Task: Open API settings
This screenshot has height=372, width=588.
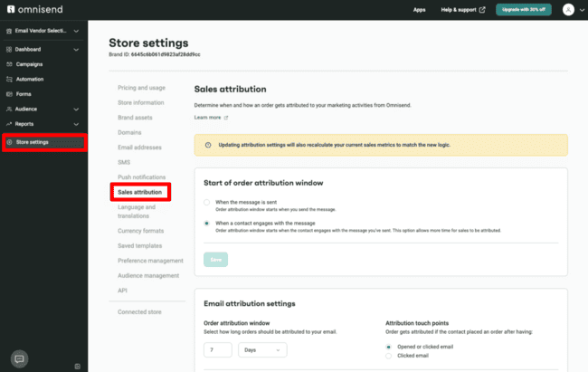Action: 122,291
